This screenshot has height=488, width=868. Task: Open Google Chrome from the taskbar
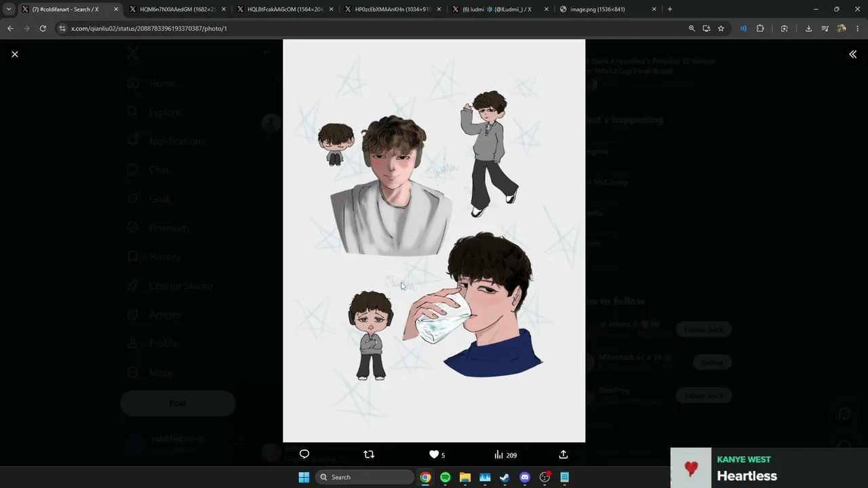click(x=425, y=477)
